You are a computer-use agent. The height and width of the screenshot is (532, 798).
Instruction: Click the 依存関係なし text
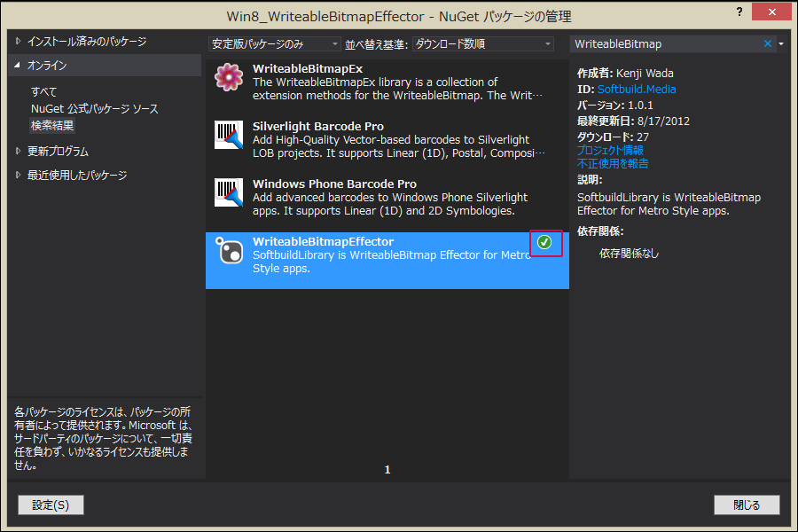pos(629,254)
